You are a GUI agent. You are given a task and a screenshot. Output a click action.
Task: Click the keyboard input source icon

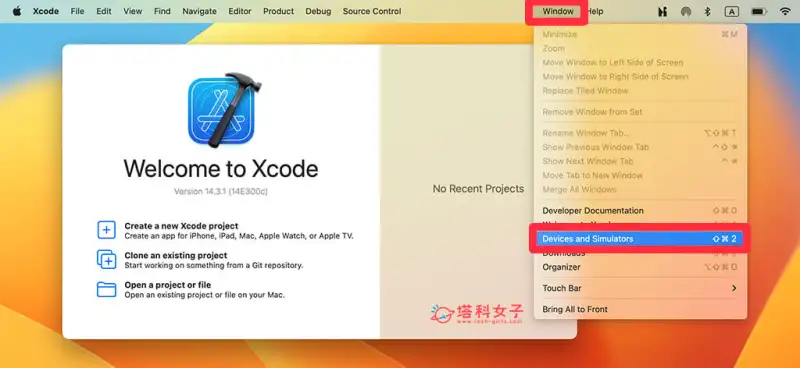point(732,11)
